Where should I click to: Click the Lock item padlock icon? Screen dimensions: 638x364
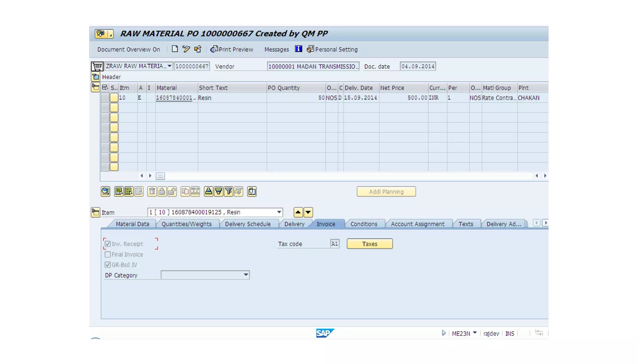point(162,191)
